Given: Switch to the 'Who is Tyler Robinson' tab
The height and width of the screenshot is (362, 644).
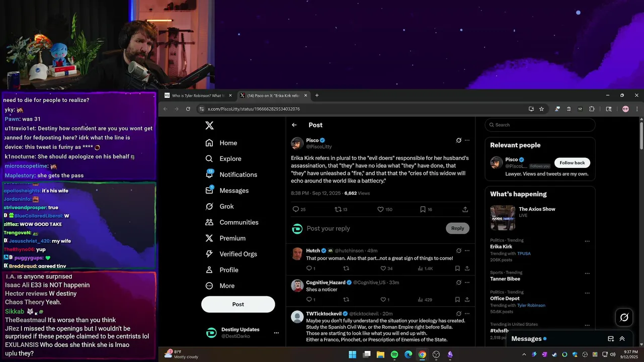Looking at the screenshot, I should pyautogui.click(x=199, y=96).
